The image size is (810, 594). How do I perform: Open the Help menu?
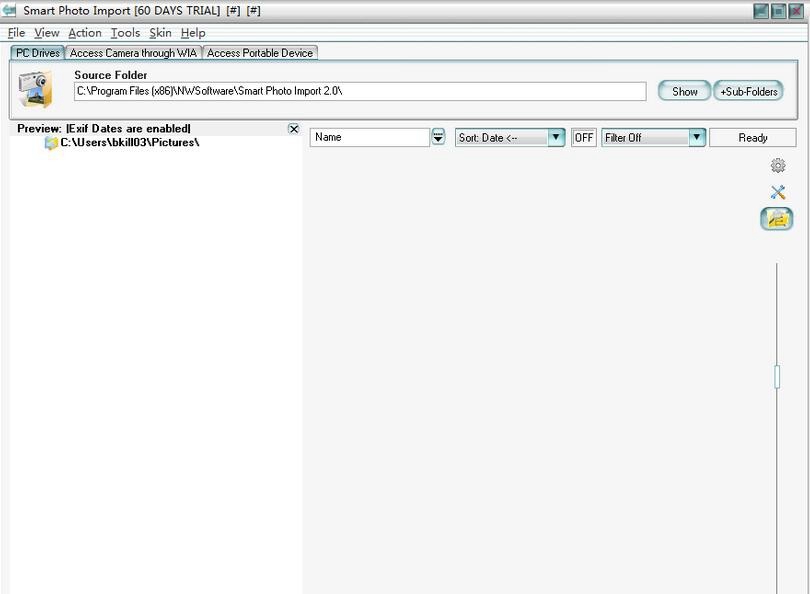point(193,33)
